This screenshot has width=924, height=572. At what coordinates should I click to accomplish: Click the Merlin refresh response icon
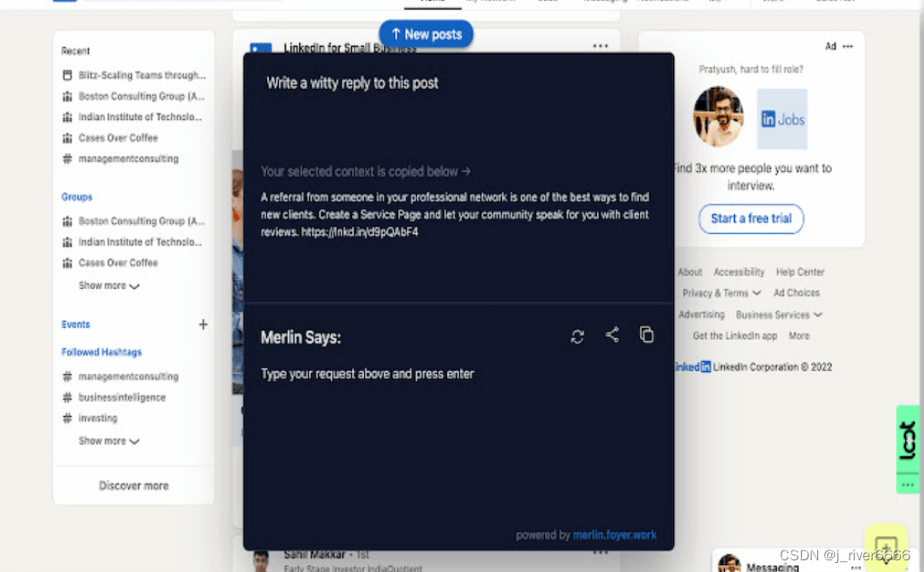pos(577,336)
